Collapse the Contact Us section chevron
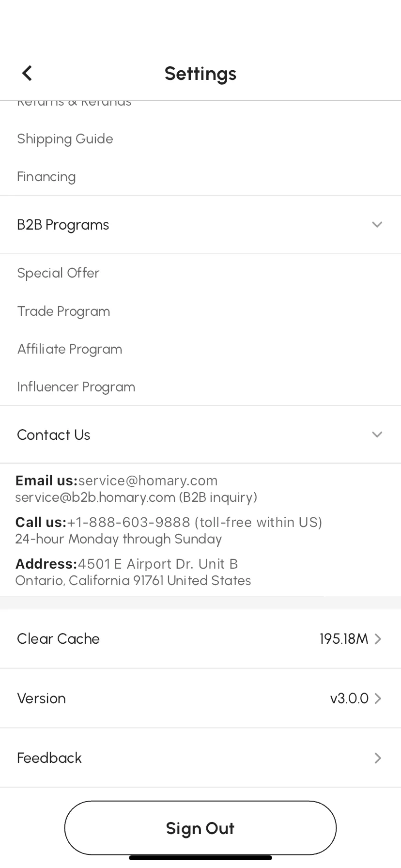Viewport: 401px width, 868px height. pyautogui.click(x=377, y=434)
